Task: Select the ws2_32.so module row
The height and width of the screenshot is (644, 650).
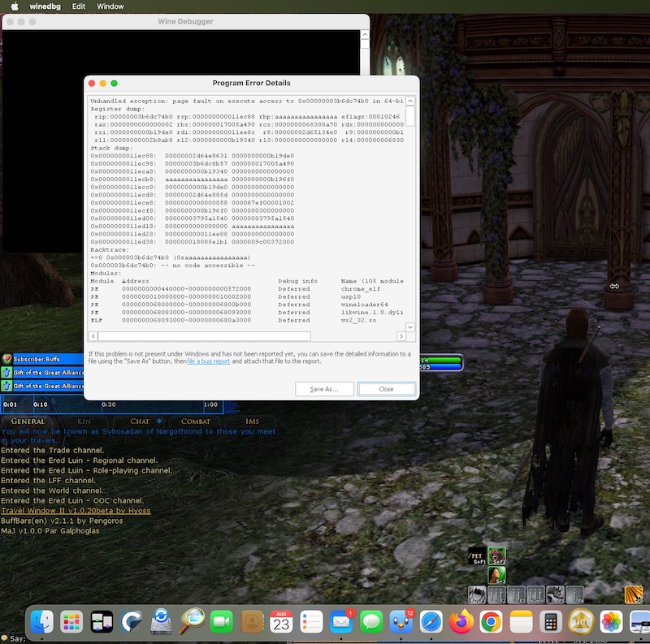Action: pos(247,320)
